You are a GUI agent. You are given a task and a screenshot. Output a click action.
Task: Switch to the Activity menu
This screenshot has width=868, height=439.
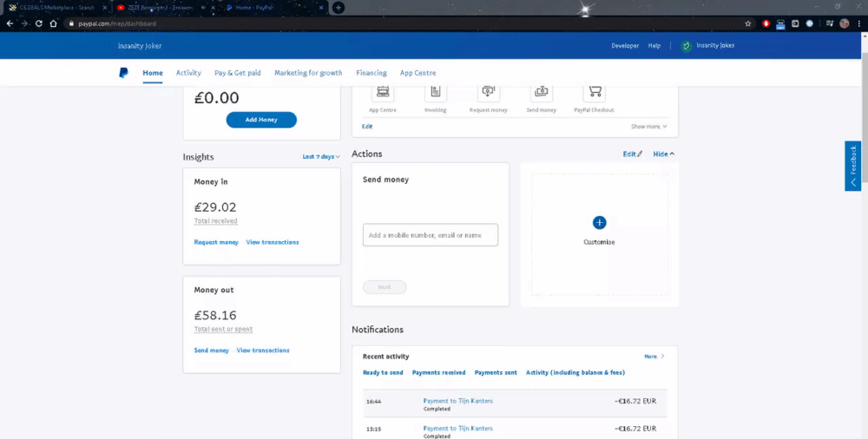188,73
